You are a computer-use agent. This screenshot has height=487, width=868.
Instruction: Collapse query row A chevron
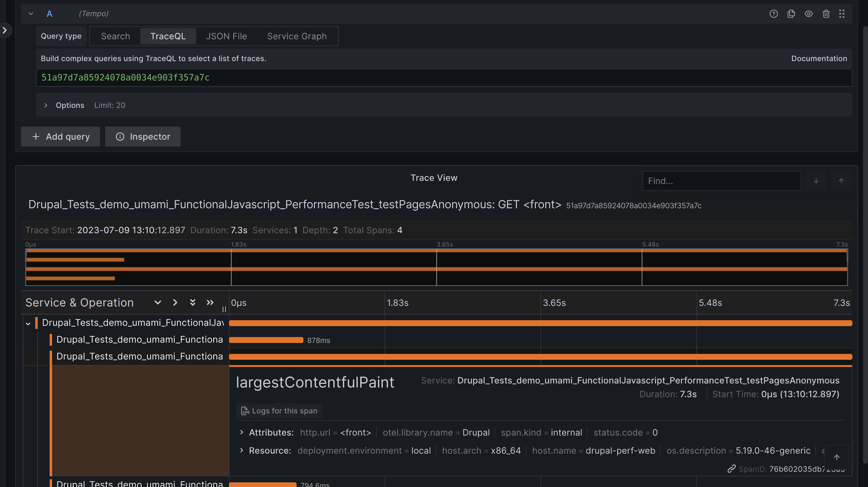pyautogui.click(x=31, y=14)
